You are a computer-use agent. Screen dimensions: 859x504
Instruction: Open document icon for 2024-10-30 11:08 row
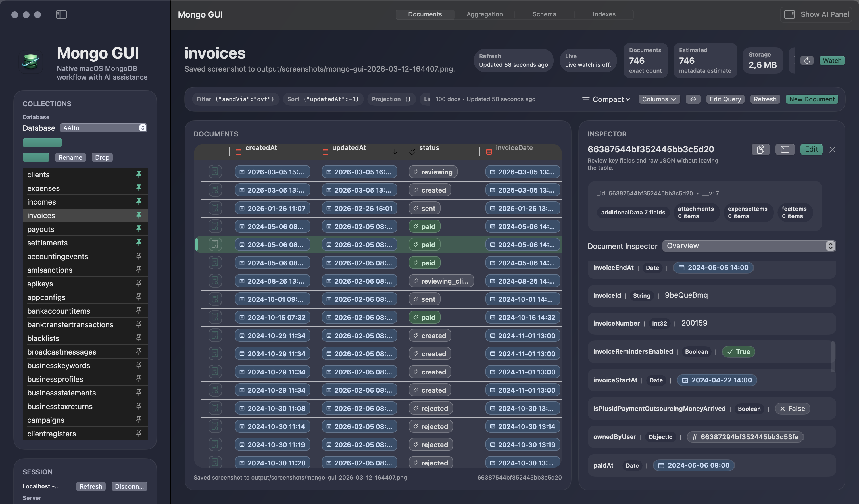(215, 408)
